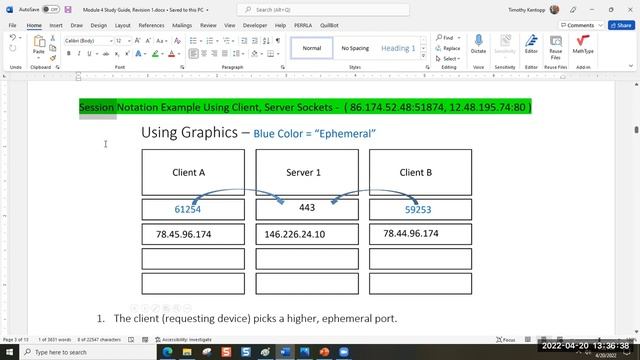Open the font size dropdown
Screen dimensions: 640x360
coord(129,41)
